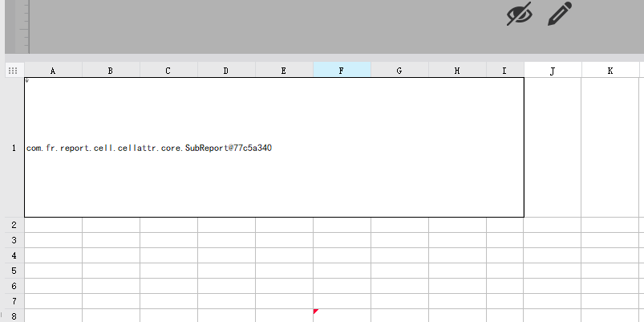
Task: Click the small arrow marker in cell A1
Action: pos(27,80)
